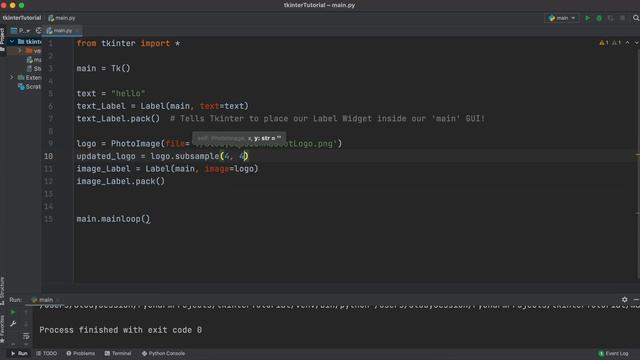Open Run panel settings gear icon
Image resolution: width=640 pixels, height=360 pixels.
[x=624, y=300]
